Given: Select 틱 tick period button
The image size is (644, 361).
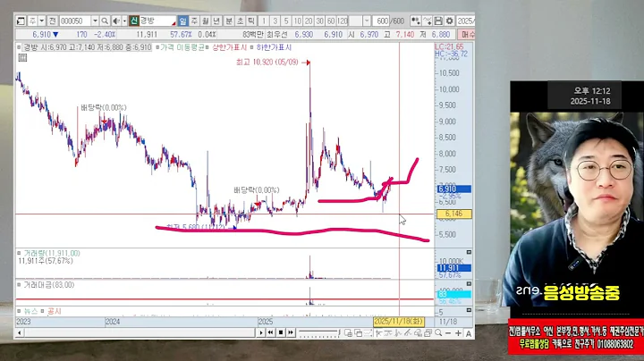Looking at the screenshot, I should click(x=251, y=21).
